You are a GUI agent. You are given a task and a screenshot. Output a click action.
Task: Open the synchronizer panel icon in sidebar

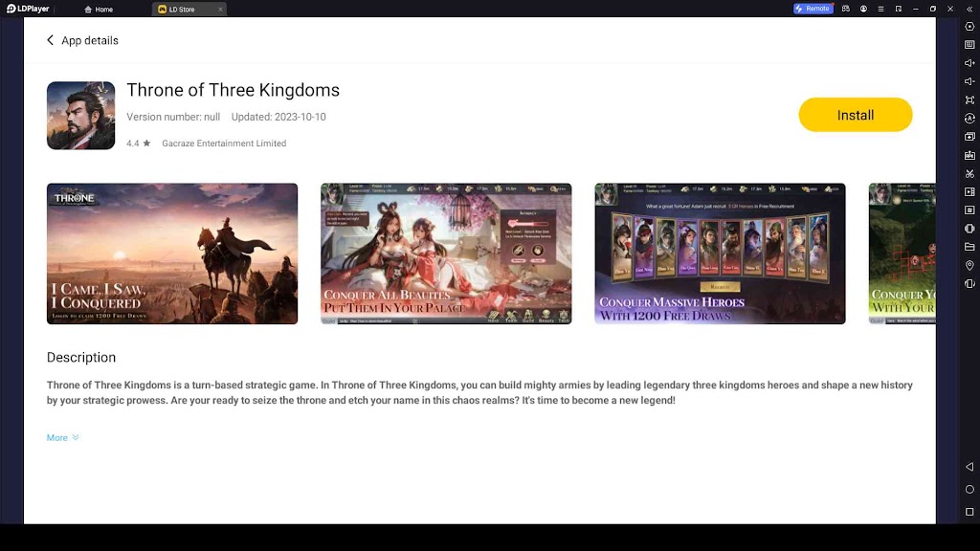tap(969, 209)
